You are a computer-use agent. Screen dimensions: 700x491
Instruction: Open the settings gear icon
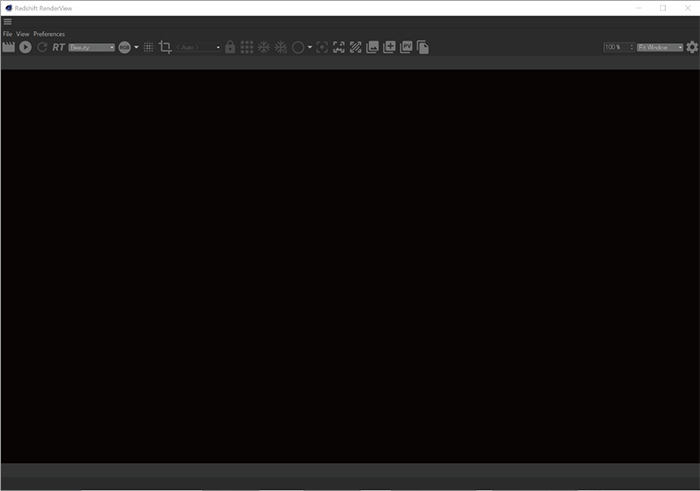[x=692, y=47]
